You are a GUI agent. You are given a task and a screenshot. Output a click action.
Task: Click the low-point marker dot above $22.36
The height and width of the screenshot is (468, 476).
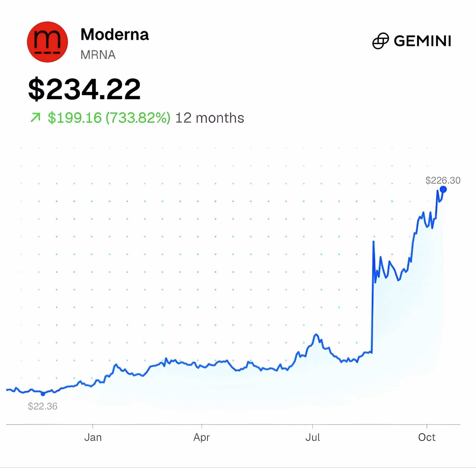[x=43, y=394]
